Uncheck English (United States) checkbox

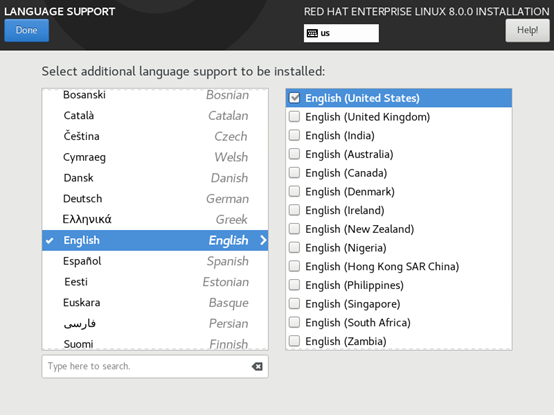pyautogui.click(x=294, y=98)
